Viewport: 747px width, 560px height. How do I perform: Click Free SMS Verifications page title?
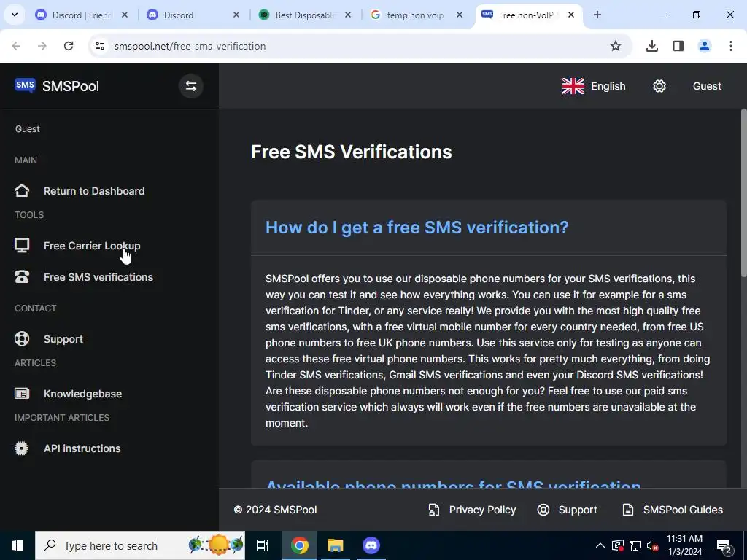(x=352, y=152)
